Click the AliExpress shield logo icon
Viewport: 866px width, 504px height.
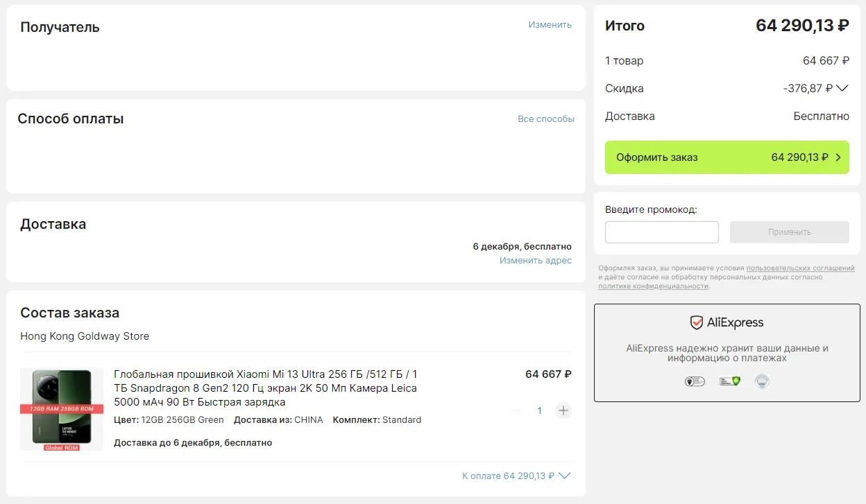click(x=696, y=322)
